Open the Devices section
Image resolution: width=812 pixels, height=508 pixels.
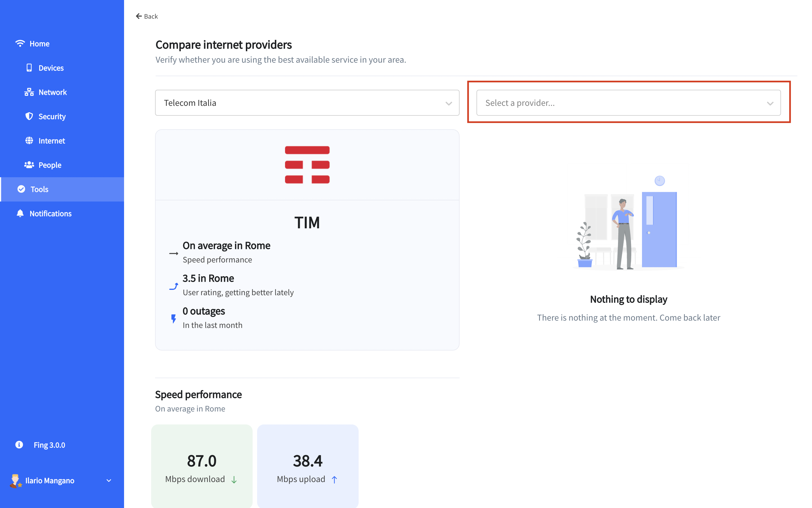(62, 67)
